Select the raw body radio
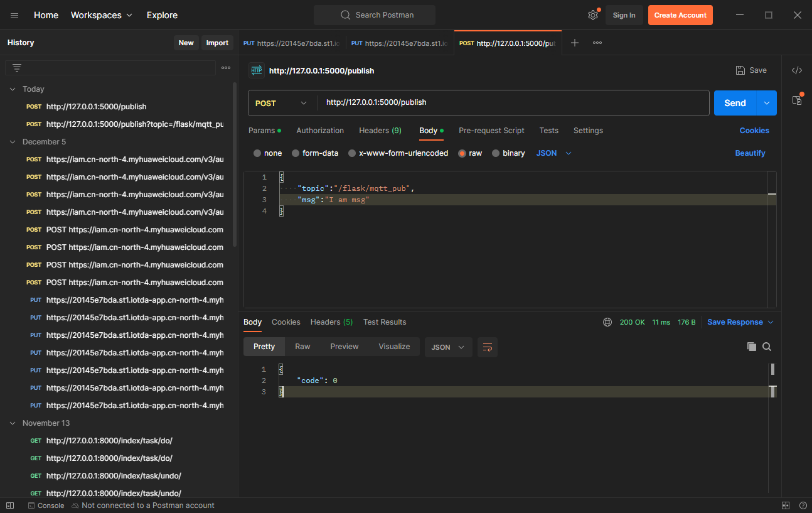The image size is (812, 513). pos(462,153)
